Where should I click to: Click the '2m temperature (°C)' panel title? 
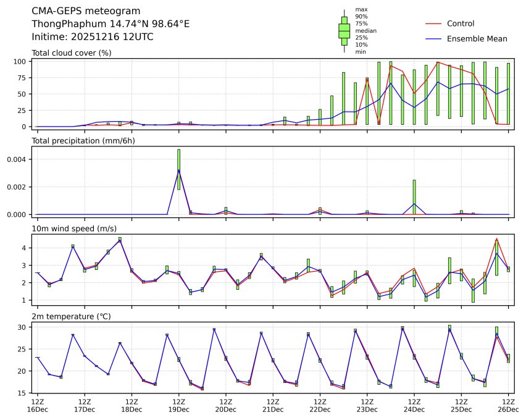71,317
